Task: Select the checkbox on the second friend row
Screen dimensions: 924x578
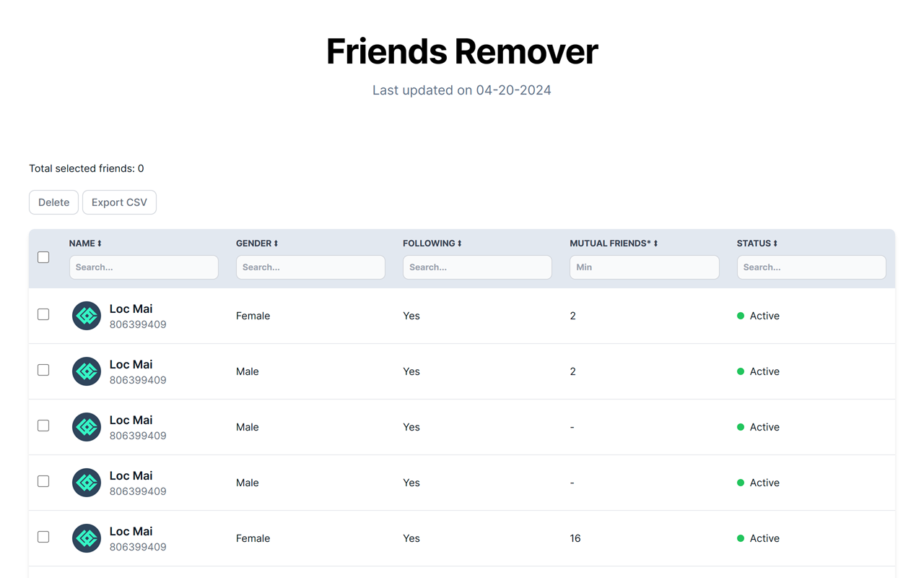Action: coord(43,370)
